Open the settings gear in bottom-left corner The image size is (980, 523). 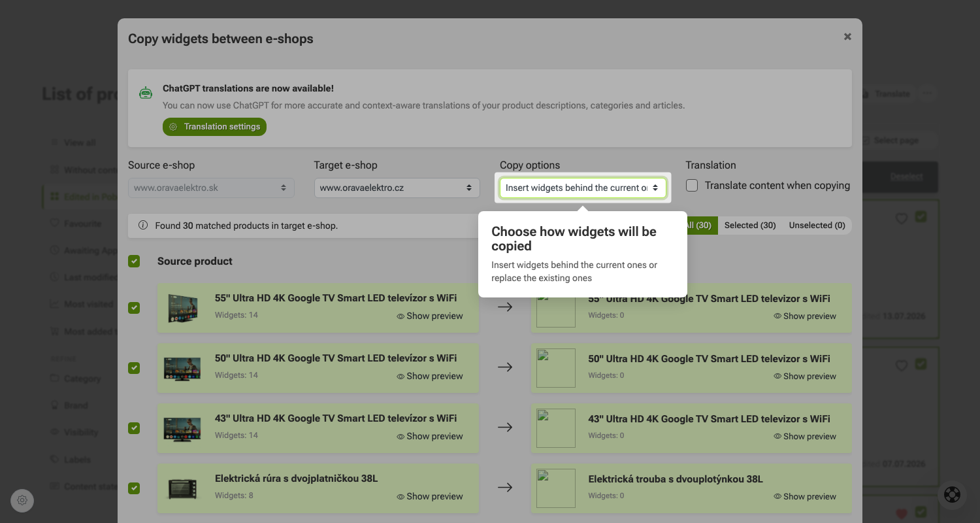click(x=22, y=500)
